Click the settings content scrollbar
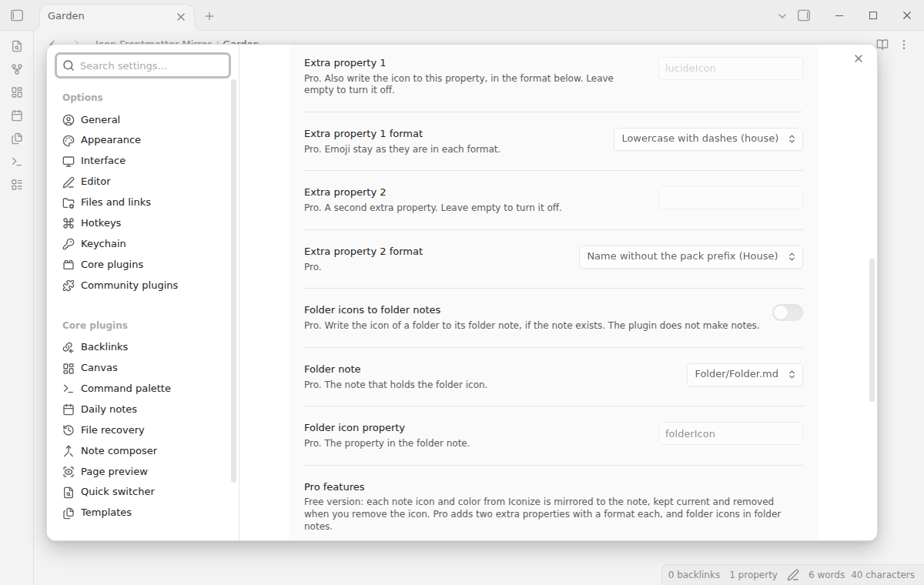924x585 pixels. pyautogui.click(x=872, y=329)
